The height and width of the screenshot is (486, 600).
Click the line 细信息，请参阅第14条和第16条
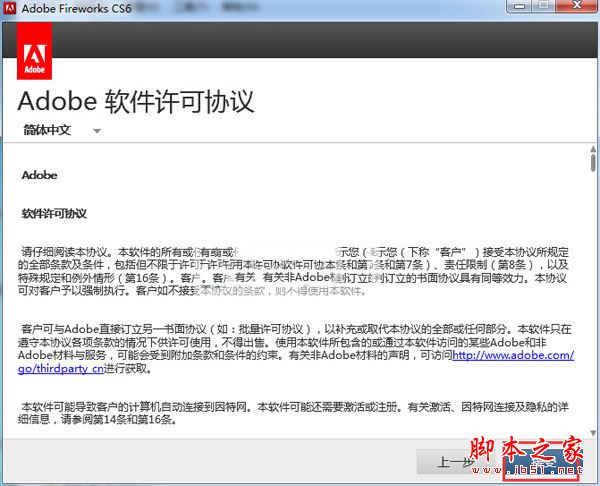coord(97,420)
